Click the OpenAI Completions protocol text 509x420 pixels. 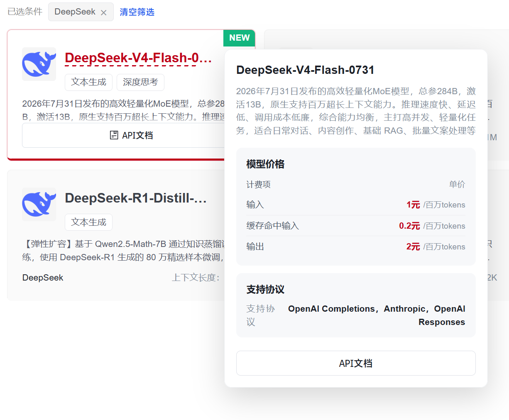[x=331, y=309]
